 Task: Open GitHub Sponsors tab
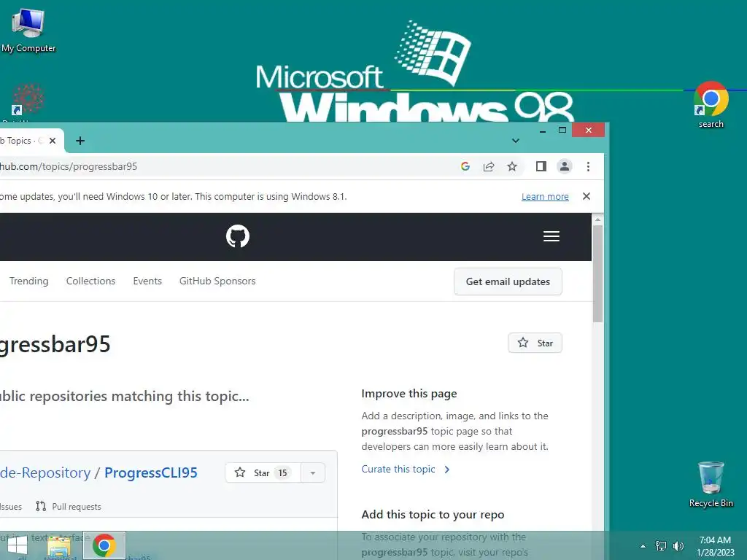point(217,281)
